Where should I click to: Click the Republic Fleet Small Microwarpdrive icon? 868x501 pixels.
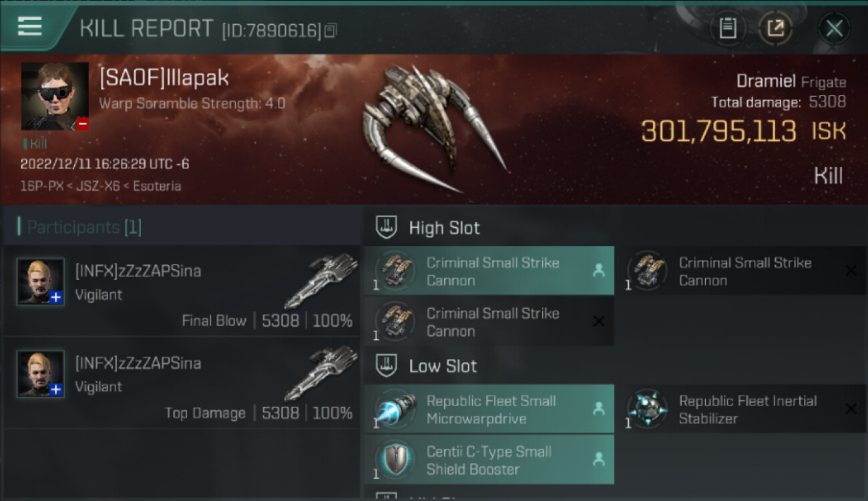click(x=395, y=409)
